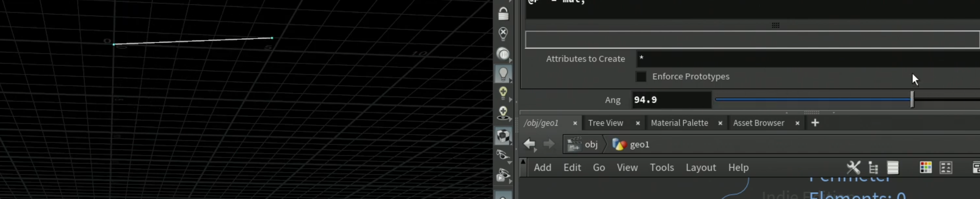
Task: Open the Add menu
Action: tap(542, 167)
